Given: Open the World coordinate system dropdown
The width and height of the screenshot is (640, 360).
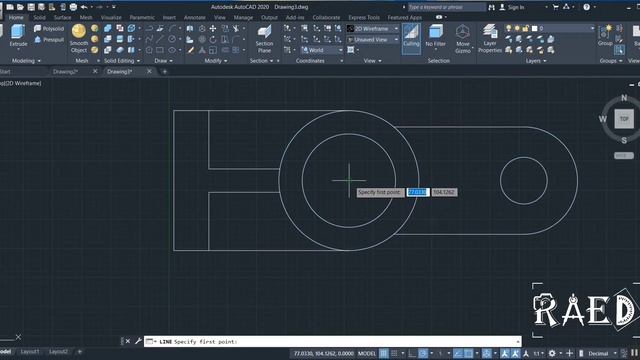Looking at the screenshot, I should coord(322,50).
